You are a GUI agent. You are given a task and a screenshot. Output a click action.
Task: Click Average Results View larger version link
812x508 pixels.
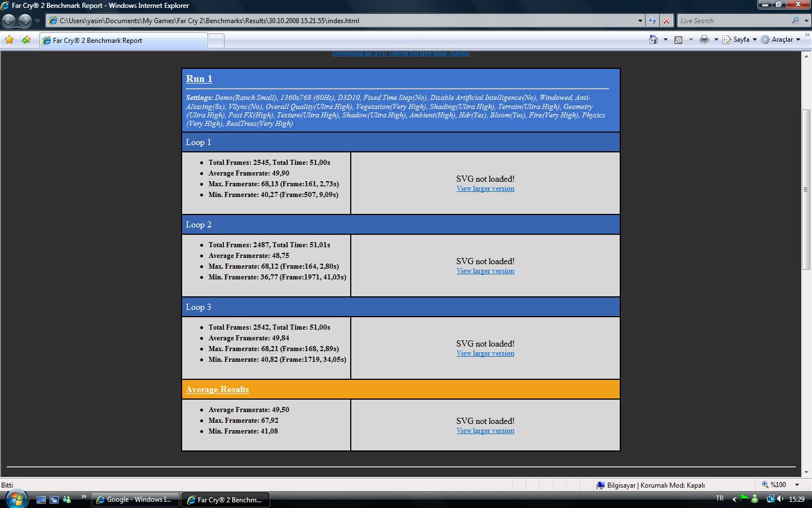pos(485,431)
